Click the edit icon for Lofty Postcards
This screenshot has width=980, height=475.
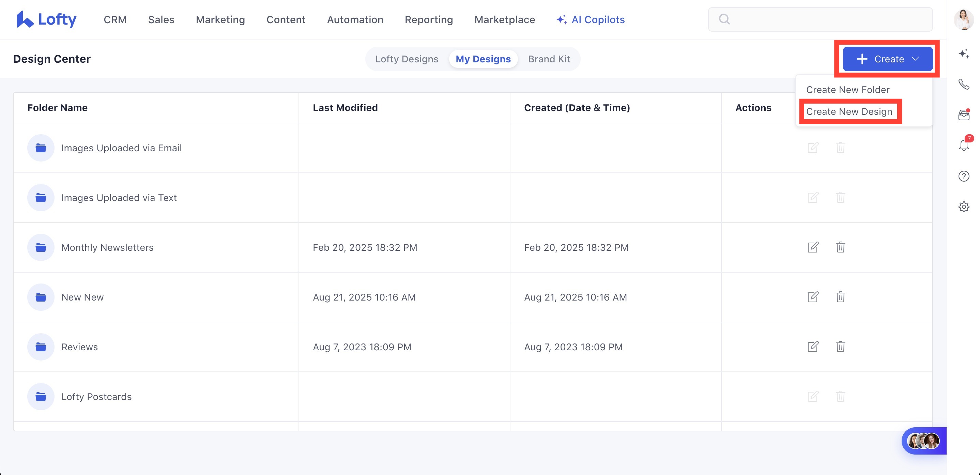point(813,397)
